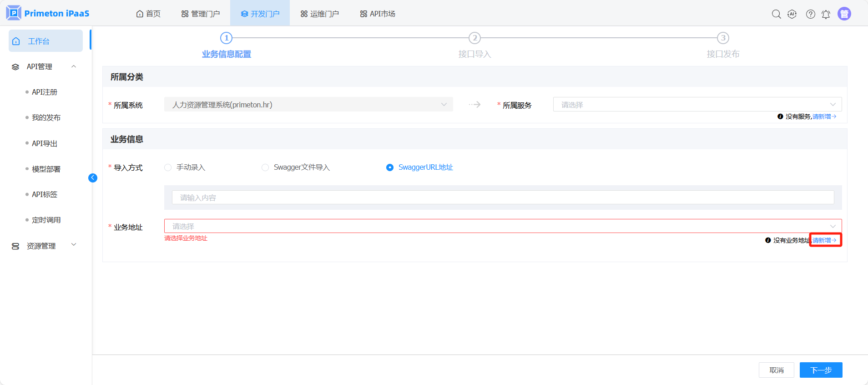Select the Swagger文件导入 radio option

[265, 167]
